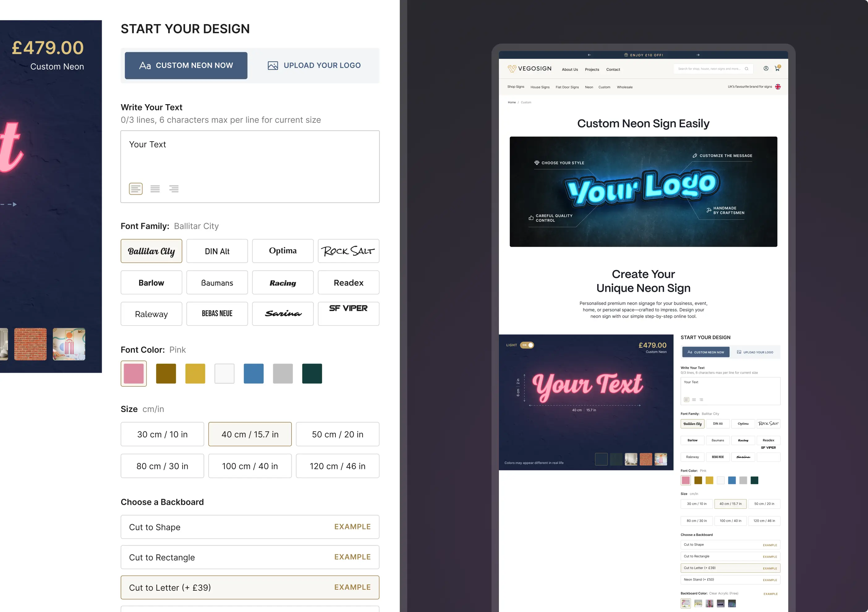
Task: Select center text alignment icon
Action: click(155, 189)
